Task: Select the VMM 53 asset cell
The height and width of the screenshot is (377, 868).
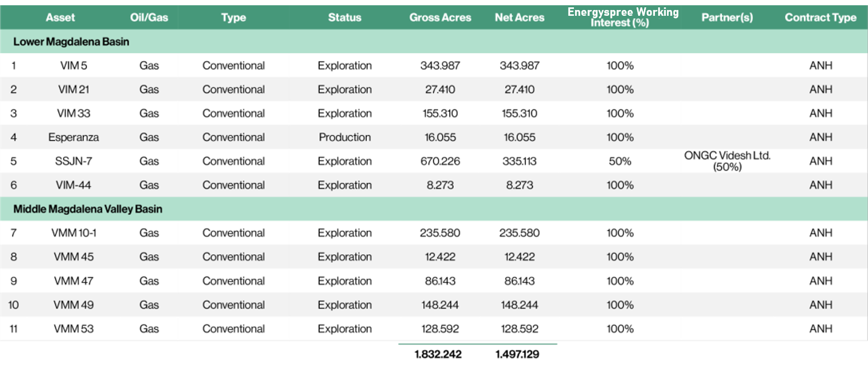Action: coord(74,329)
